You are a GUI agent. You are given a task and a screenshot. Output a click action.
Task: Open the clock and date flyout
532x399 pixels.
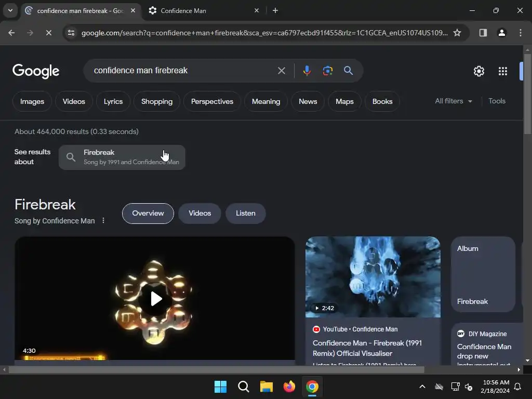click(495, 387)
